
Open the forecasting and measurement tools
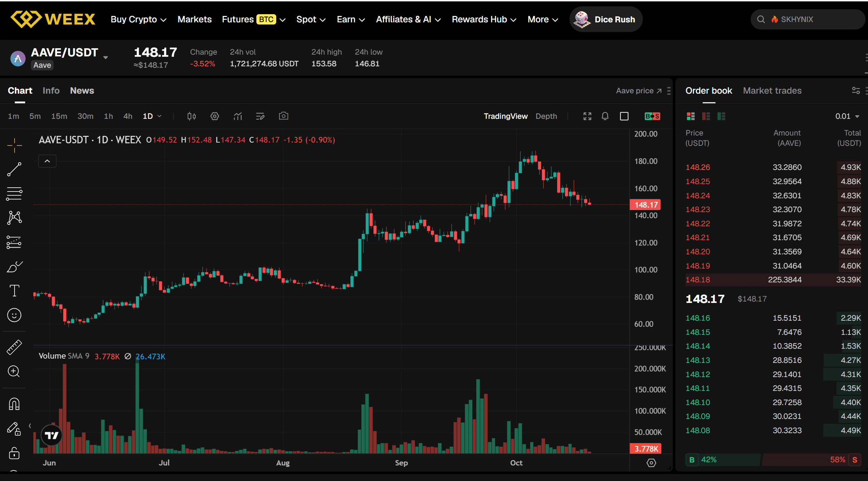click(x=14, y=242)
